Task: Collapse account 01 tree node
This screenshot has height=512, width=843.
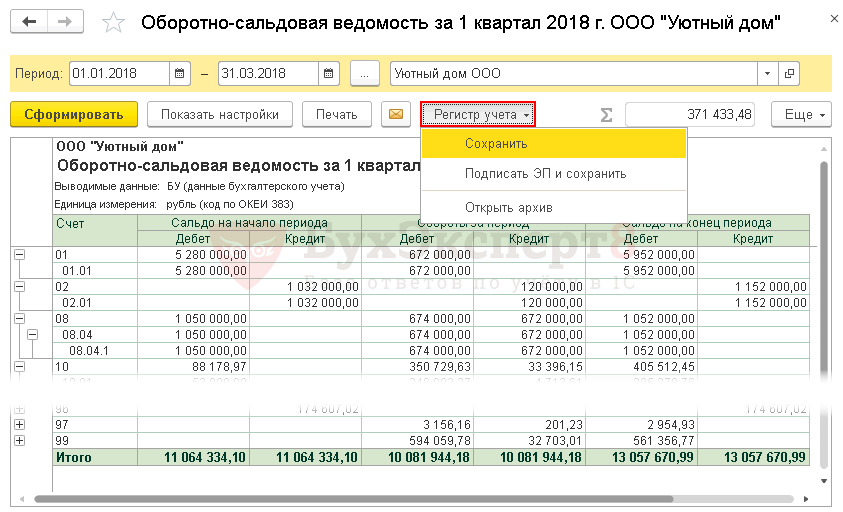Action: [19, 255]
